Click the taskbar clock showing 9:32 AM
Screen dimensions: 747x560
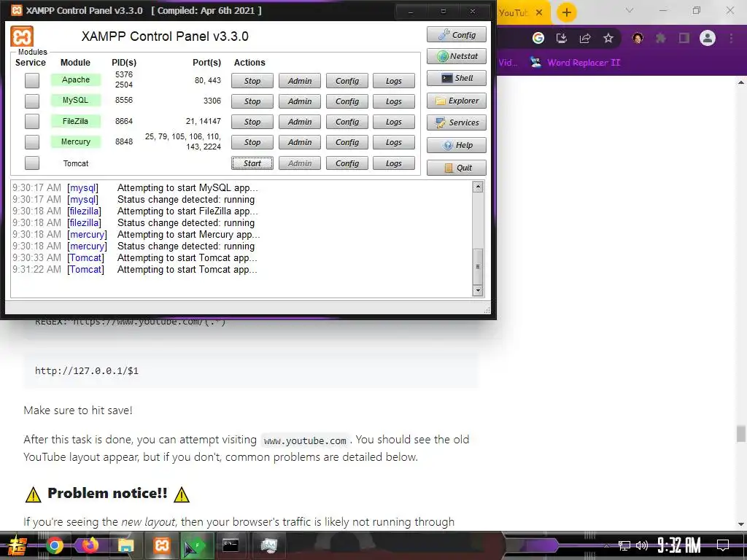coord(679,545)
